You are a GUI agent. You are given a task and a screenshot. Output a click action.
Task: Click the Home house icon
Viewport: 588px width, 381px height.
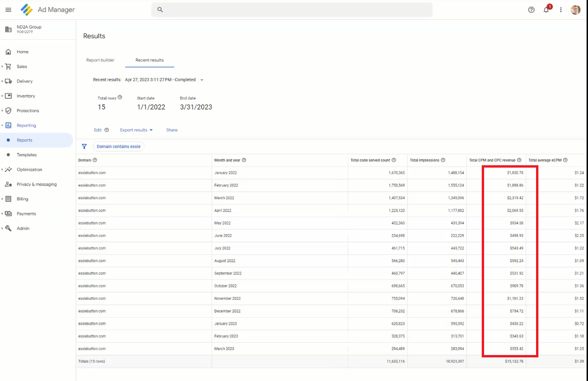pos(8,52)
